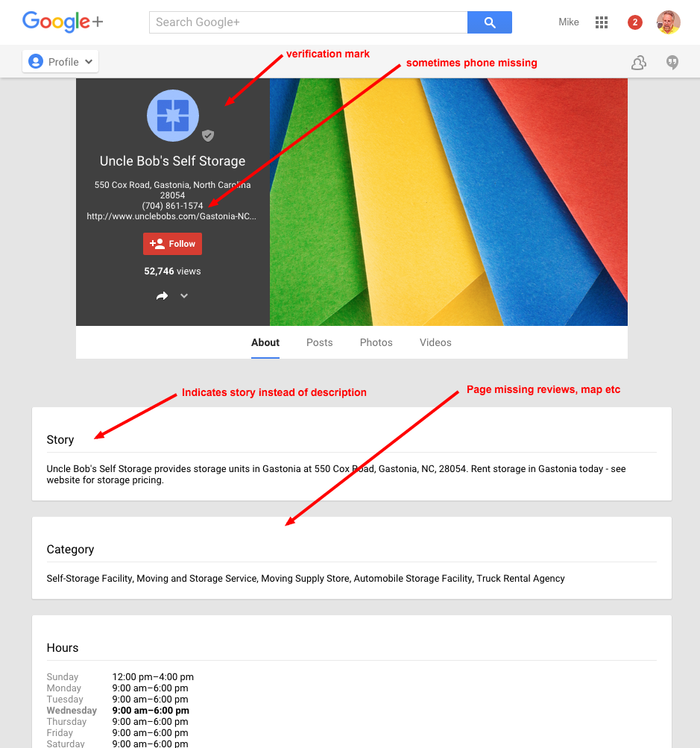Click the Monday hours row
The width and height of the screenshot is (700, 748).
117,688
